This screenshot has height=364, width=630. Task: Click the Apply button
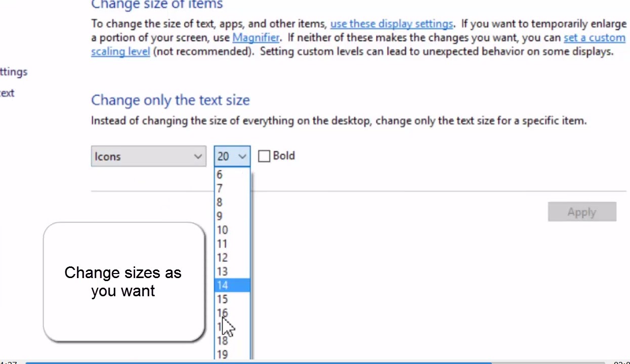pos(581,211)
